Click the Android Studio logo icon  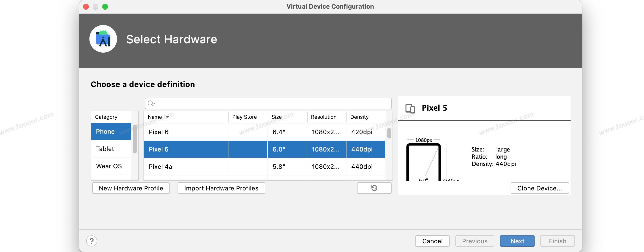(103, 39)
